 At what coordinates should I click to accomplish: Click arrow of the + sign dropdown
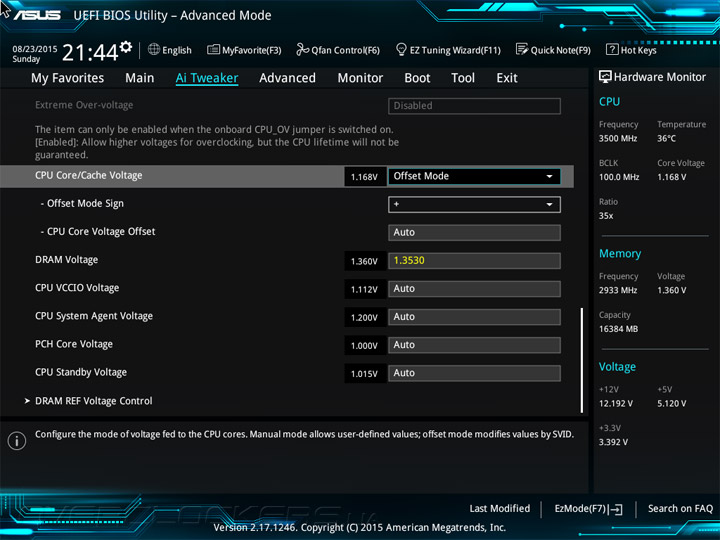[x=549, y=204]
